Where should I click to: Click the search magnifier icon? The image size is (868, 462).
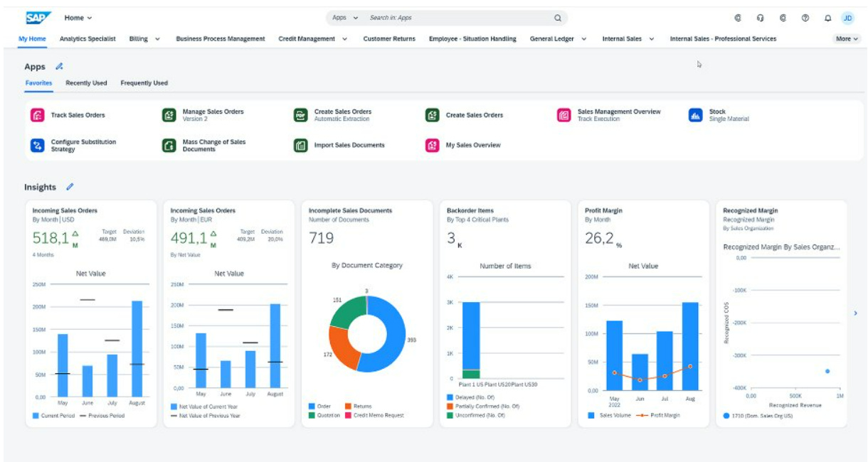(x=557, y=18)
